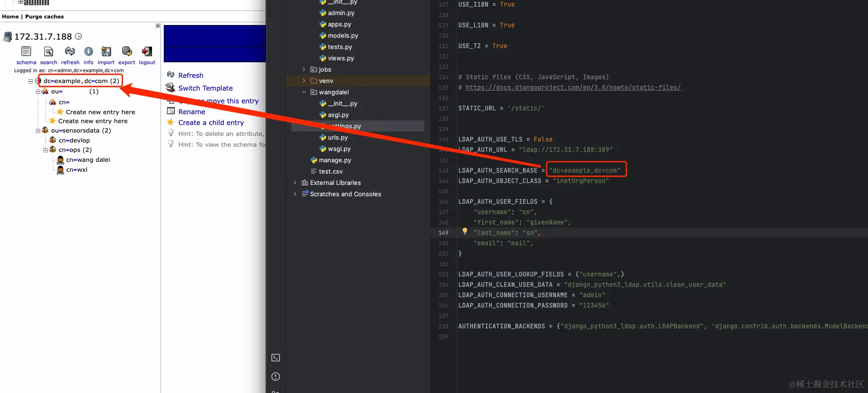Expand External Libraries in the project tree

[295, 183]
